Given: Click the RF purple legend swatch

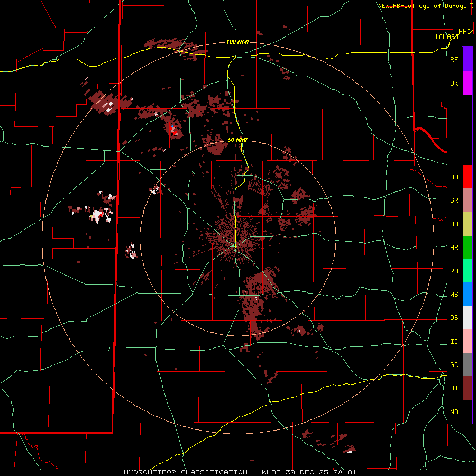Looking at the screenshot, I should (467, 59).
